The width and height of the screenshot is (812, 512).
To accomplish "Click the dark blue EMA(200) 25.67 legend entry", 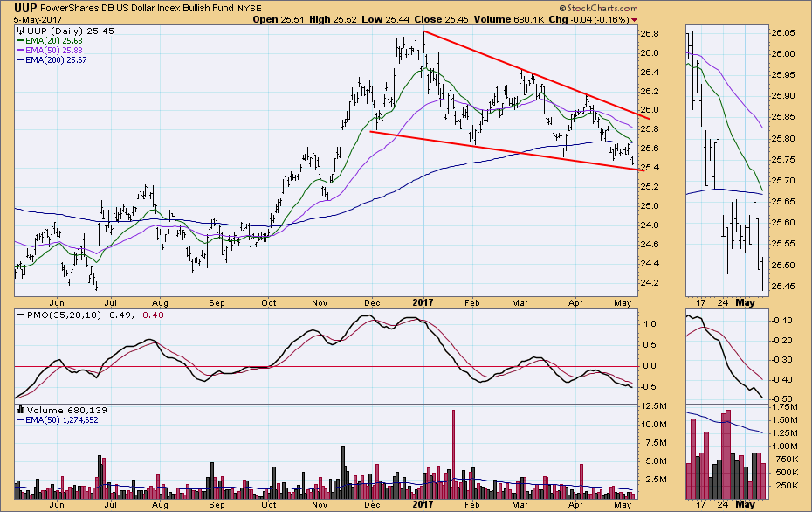I will tap(52, 60).
